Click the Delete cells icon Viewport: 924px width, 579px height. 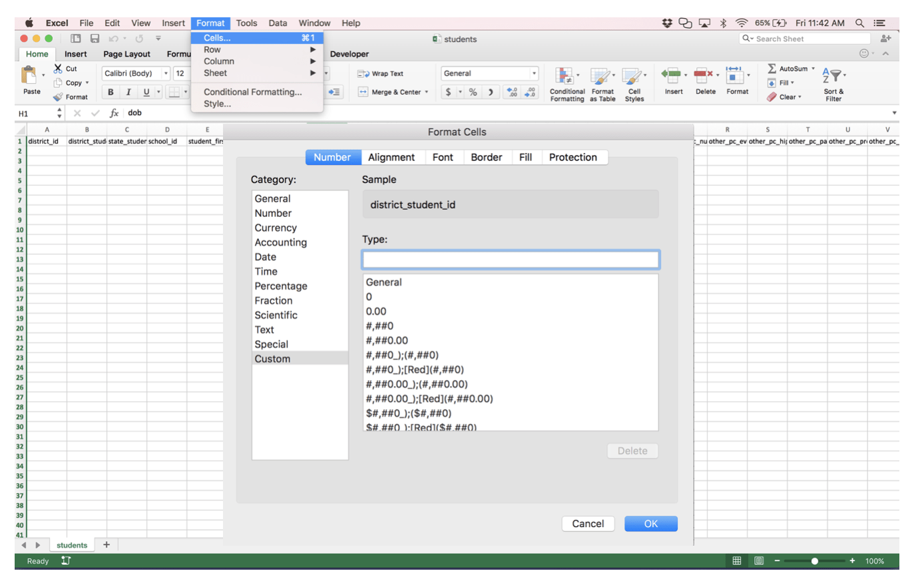(704, 75)
